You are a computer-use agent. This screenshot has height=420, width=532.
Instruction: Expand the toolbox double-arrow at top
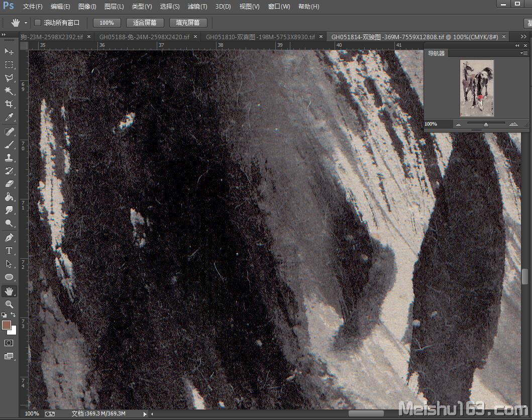[x=4, y=35]
